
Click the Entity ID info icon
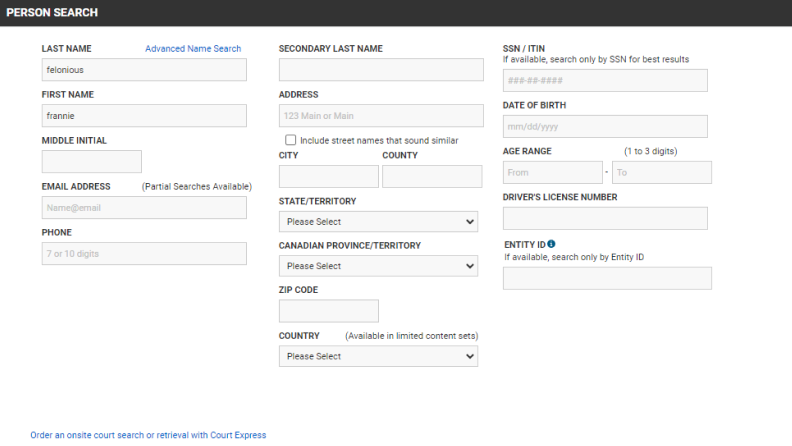tap(551, 244)
